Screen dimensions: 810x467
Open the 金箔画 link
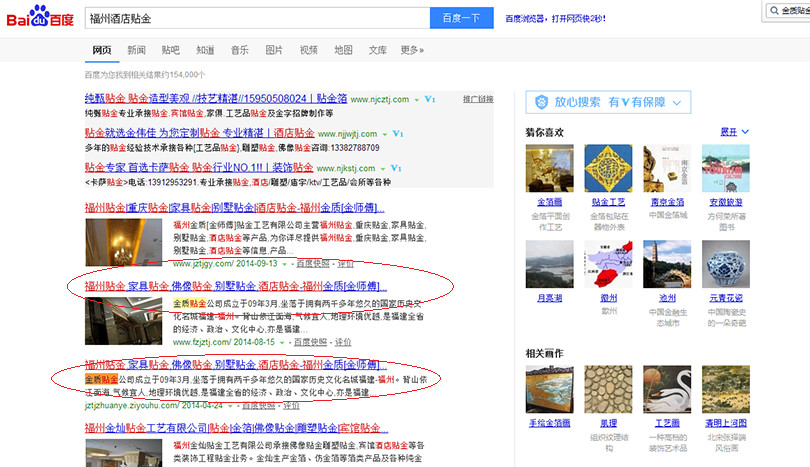[550, 203]
